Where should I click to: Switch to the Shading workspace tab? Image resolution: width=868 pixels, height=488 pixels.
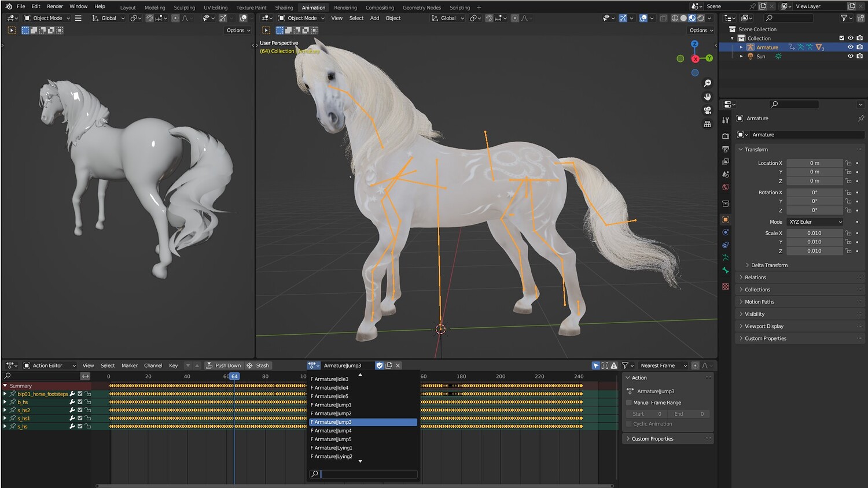[x=284, y=8]
